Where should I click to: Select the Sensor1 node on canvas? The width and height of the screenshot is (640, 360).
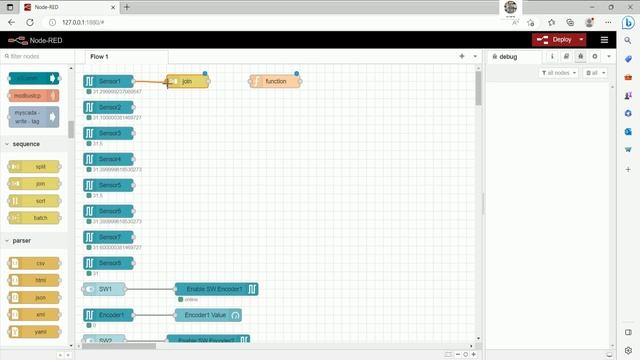[109, 81]
